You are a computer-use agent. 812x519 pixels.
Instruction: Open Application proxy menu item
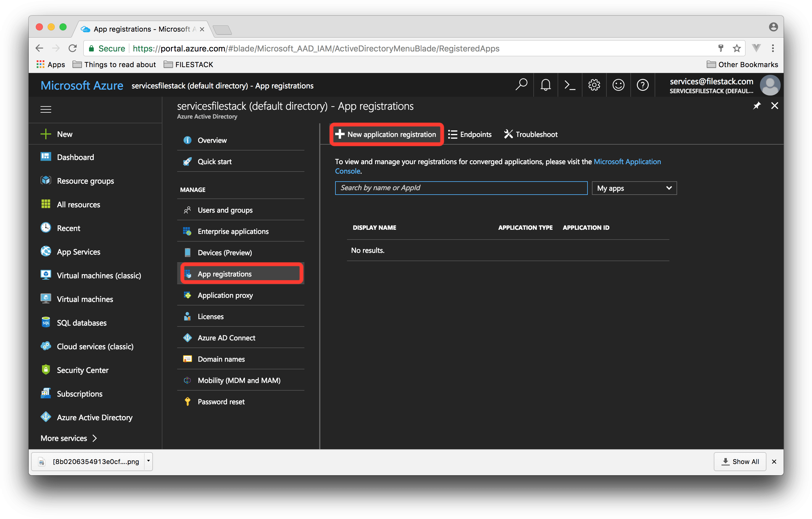tap(241, 295)
